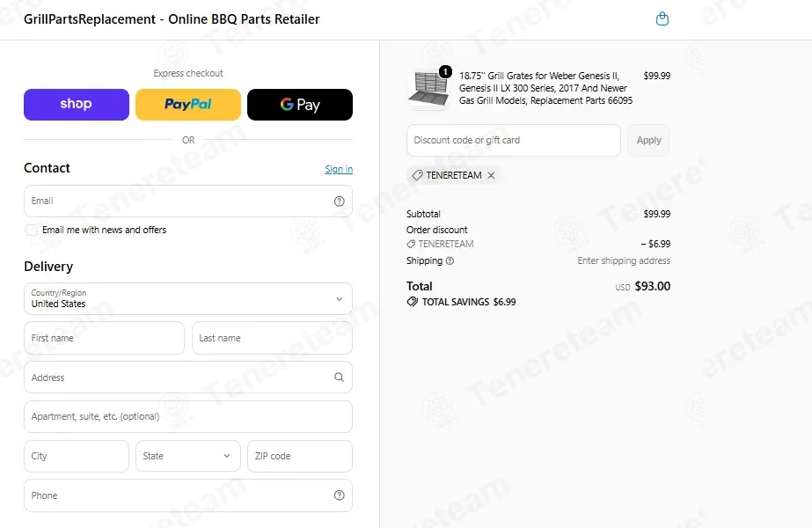Choose Google Pay express checkout
Viewport: 812px width, 528px height.
point(300,104)
